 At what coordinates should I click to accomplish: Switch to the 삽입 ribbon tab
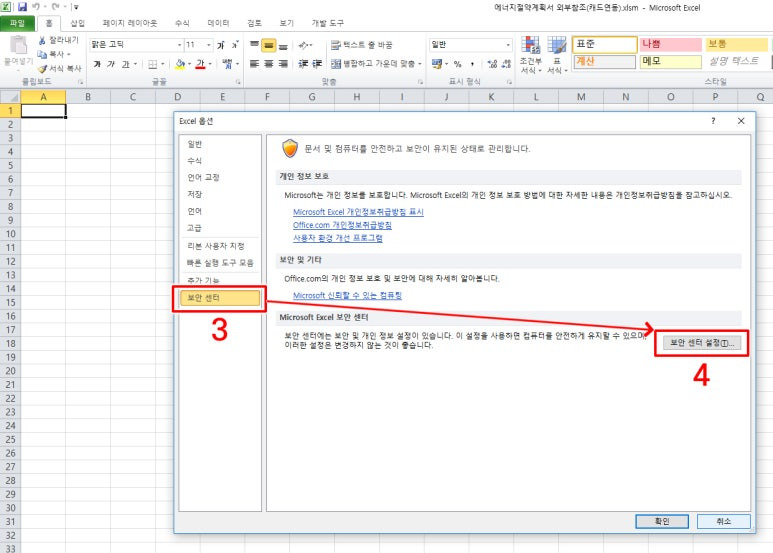(77, 23)
